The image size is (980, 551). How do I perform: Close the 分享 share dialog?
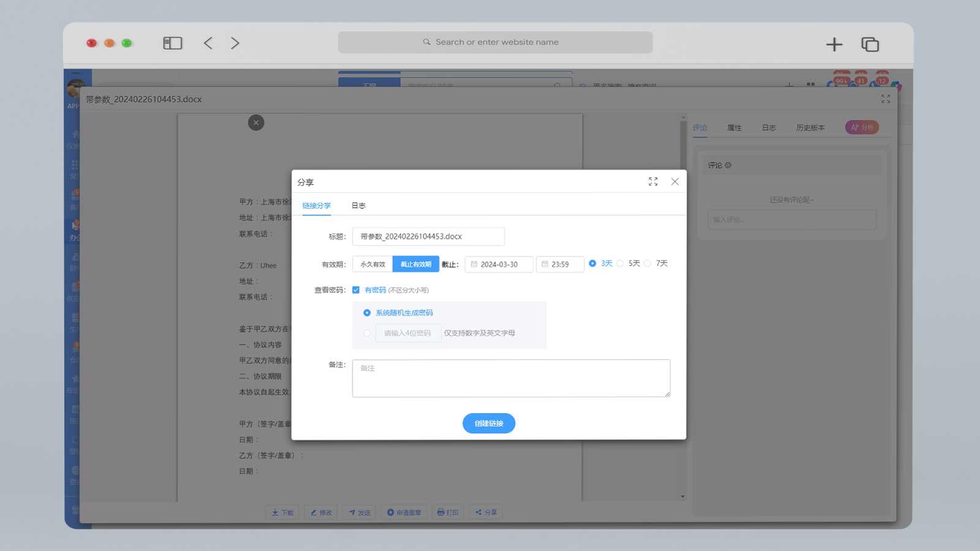[x=674, y=182]
